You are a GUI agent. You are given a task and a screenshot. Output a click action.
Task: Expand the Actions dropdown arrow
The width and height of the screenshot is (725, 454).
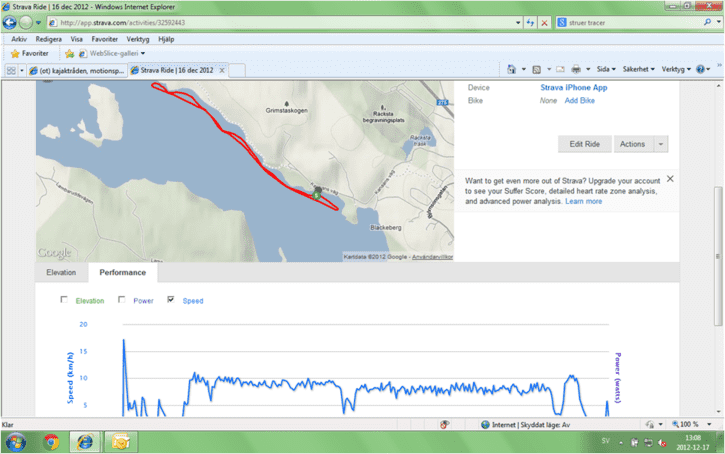661,144
